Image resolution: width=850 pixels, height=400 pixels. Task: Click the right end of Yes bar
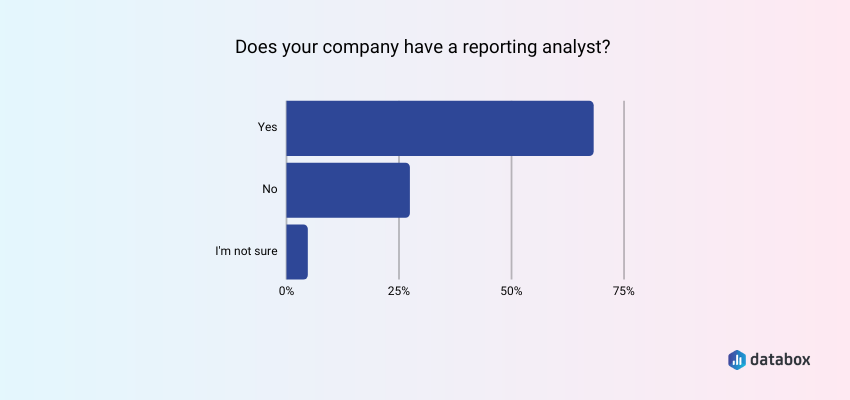click(x=590, y=128)
